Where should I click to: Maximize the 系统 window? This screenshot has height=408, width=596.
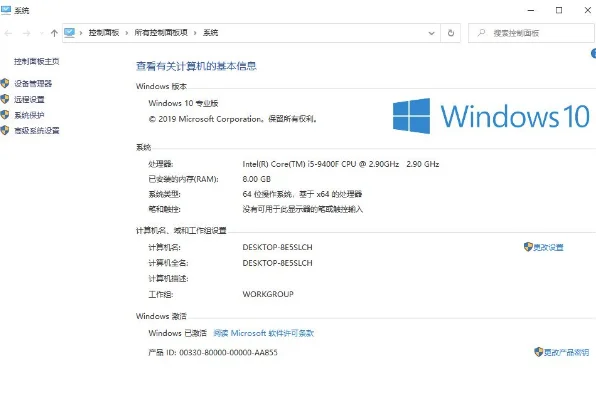[559, 10]
